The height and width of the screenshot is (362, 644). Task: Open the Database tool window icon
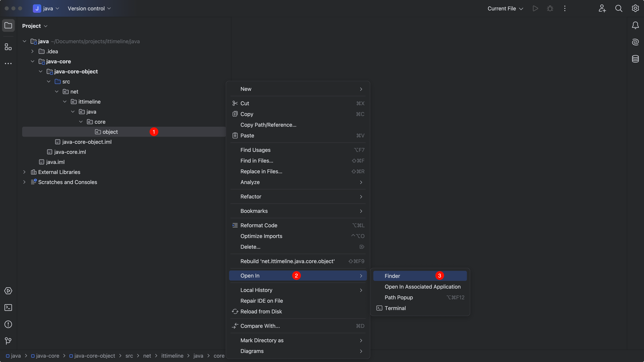635,59
